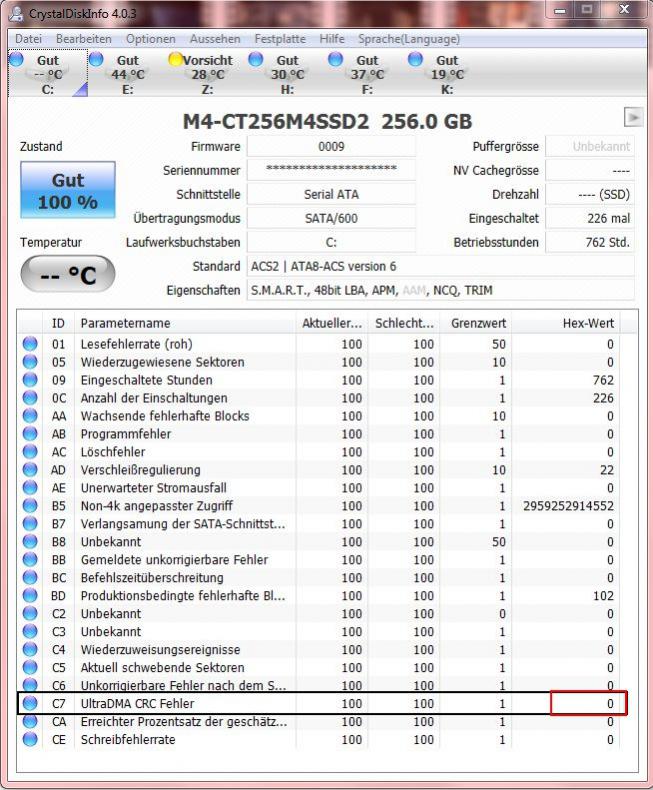This screenshot has width=653, height=790.
Task: Click the Betriebsstunden value 762 Std.
Action: [590, 242]
